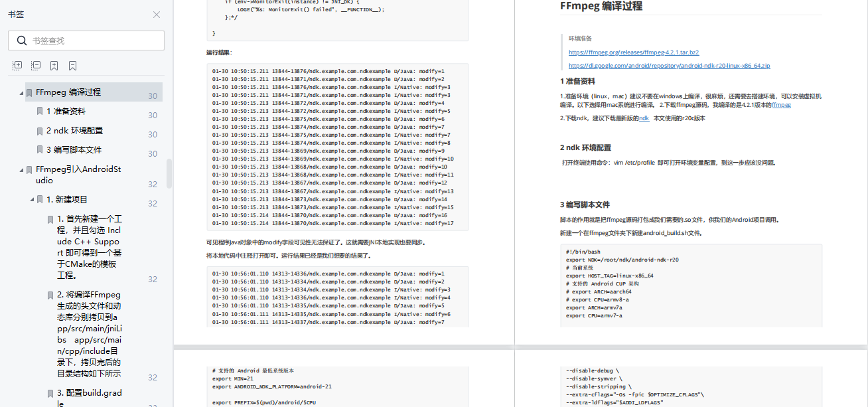
Task: Collapse all bookmarks with the minus icon
Action: (36, 65)
